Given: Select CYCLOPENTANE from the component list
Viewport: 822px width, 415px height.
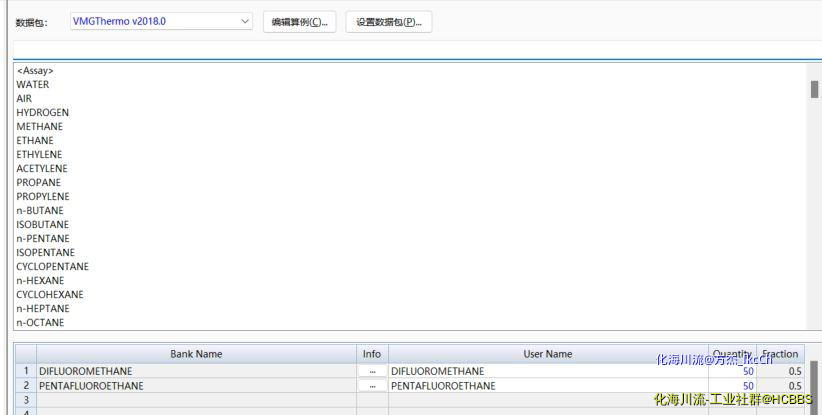Looking at the screenshot, I should [x=52, y=267].
